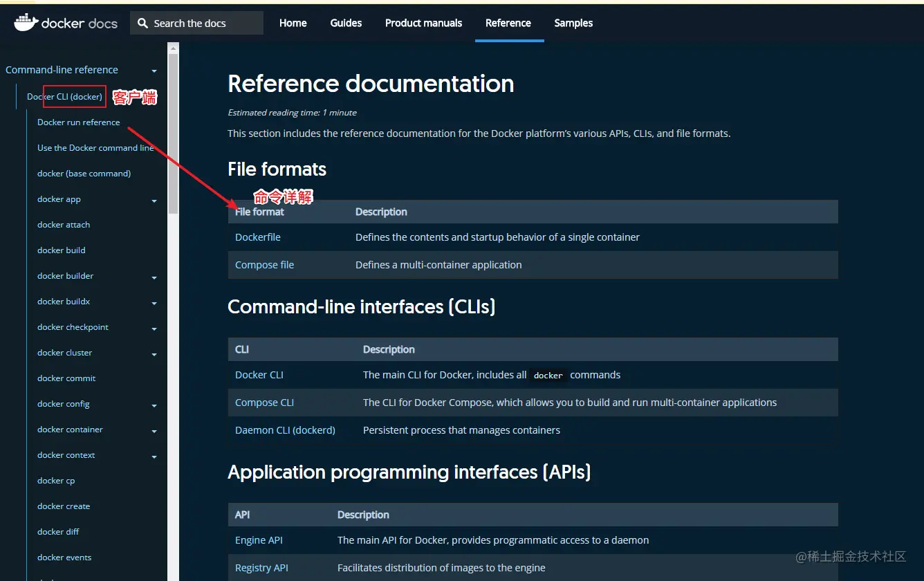This screenshot has height=581, width=924.
Task: Select the Reference tab
Action: pos(508,23)
